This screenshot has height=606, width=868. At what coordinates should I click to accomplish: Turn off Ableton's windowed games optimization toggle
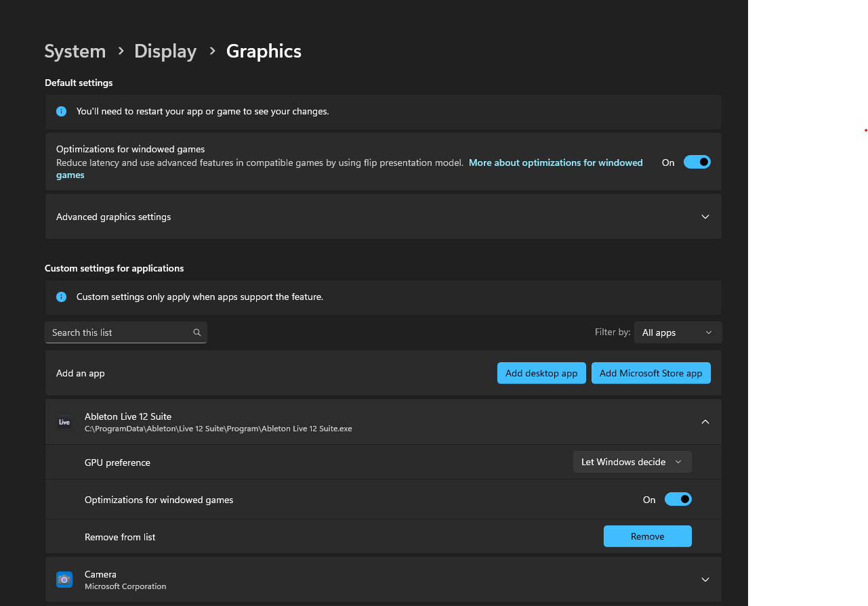[678, 499]
